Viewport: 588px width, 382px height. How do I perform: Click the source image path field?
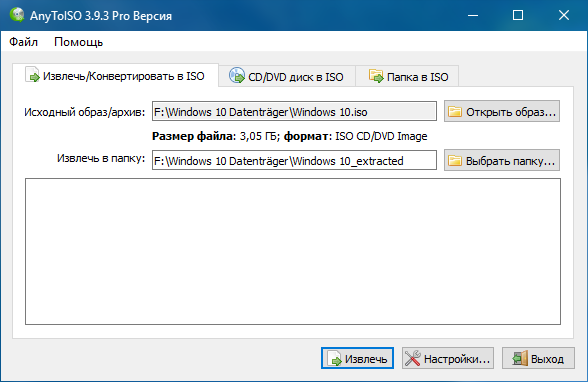click(x=294, y=111)
